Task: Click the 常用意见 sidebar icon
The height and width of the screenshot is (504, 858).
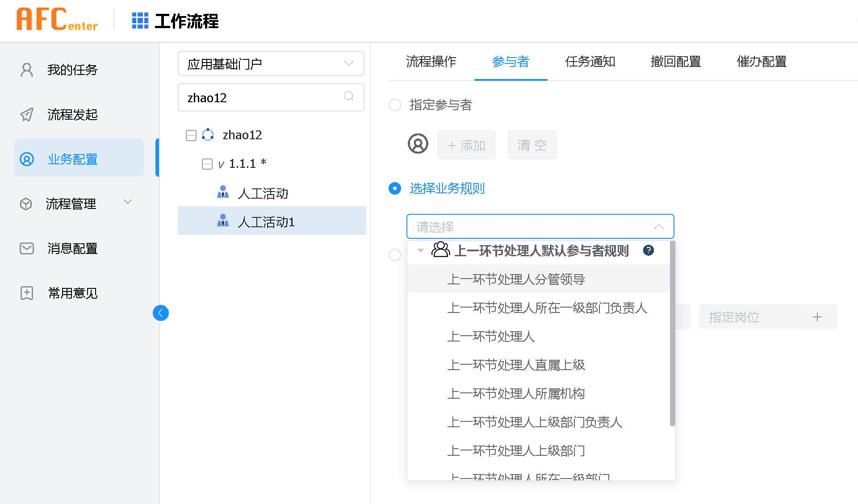Action: pos(27,293)
